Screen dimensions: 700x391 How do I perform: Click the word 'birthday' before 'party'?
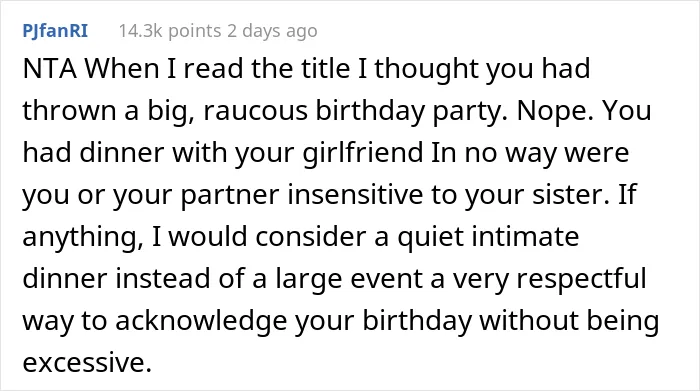pos(371,110)
